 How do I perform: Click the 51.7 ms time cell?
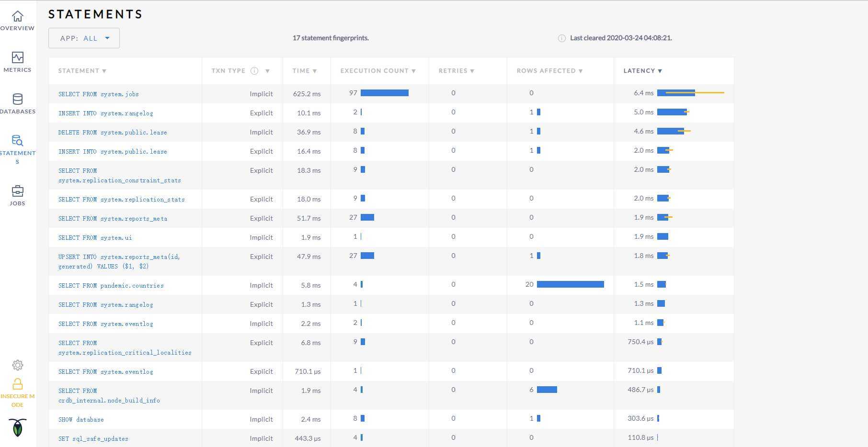coord(309,218)
